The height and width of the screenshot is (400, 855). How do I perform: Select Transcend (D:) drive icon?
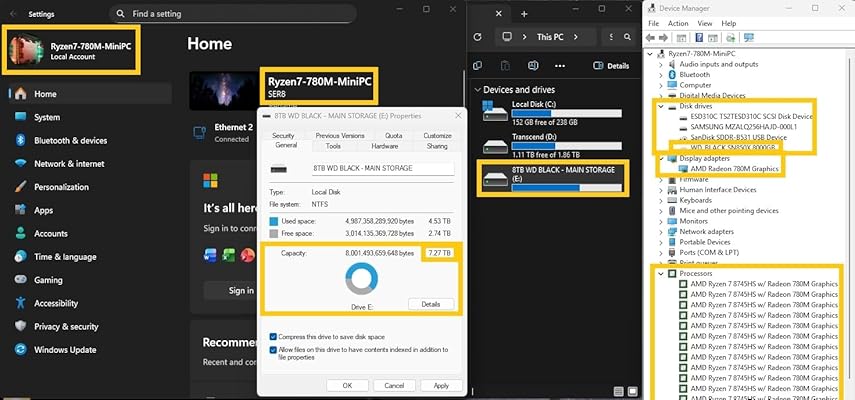tap(494, 144)
